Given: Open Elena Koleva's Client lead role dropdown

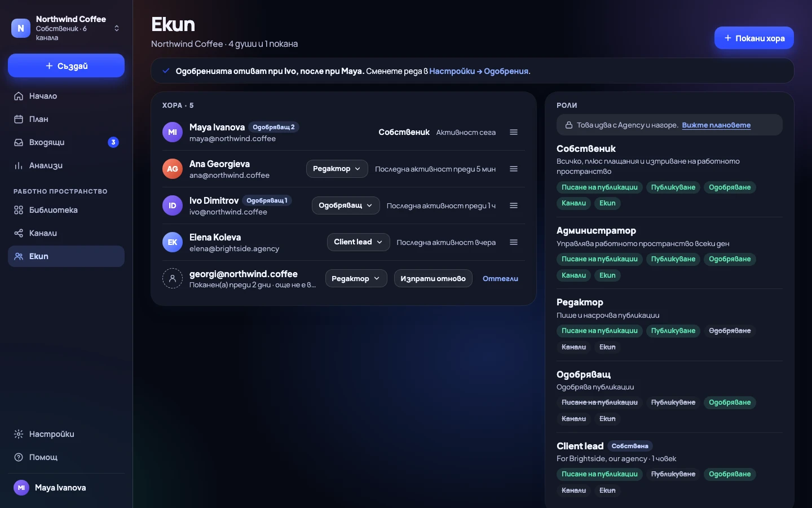Looking at the screenshot, I should (x=358, y=242).
